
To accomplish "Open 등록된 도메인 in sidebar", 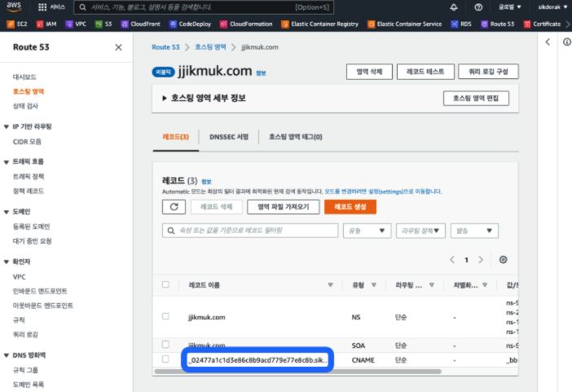I will [x=32, y=227].
